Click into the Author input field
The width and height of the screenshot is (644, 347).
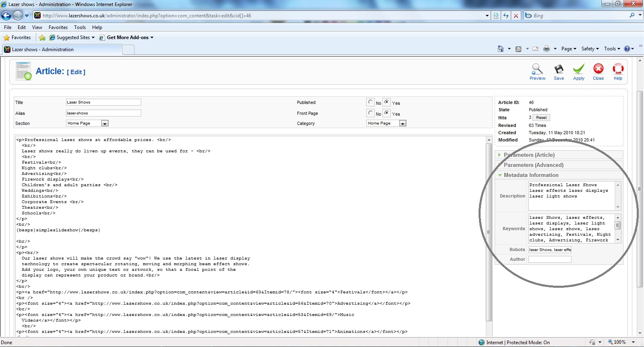[549, 260]
